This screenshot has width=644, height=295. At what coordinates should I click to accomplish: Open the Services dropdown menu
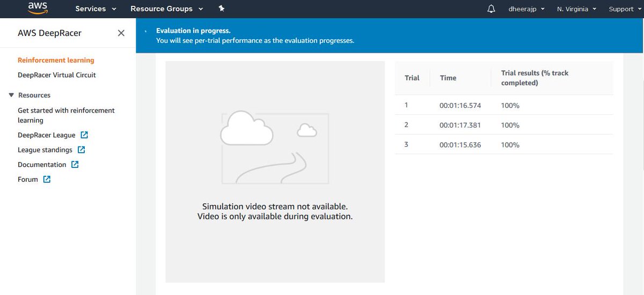pyautogui.click(x=96, y=9)
